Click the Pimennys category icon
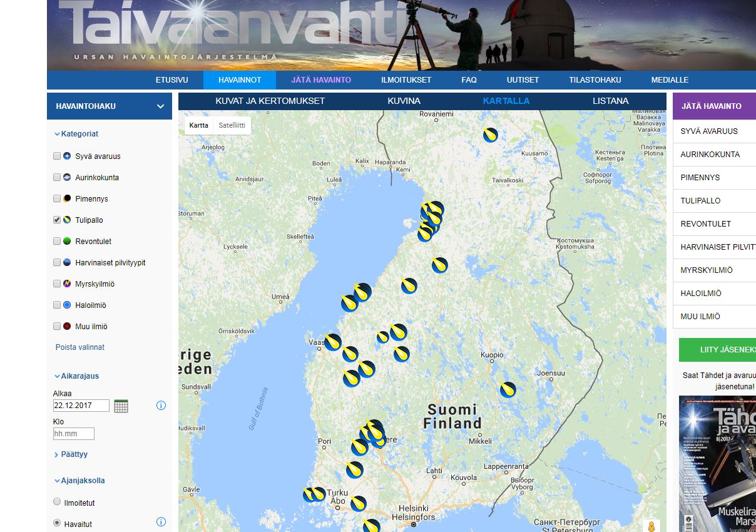The width and height of the screenshot is (756, 532). pos(67,199)
